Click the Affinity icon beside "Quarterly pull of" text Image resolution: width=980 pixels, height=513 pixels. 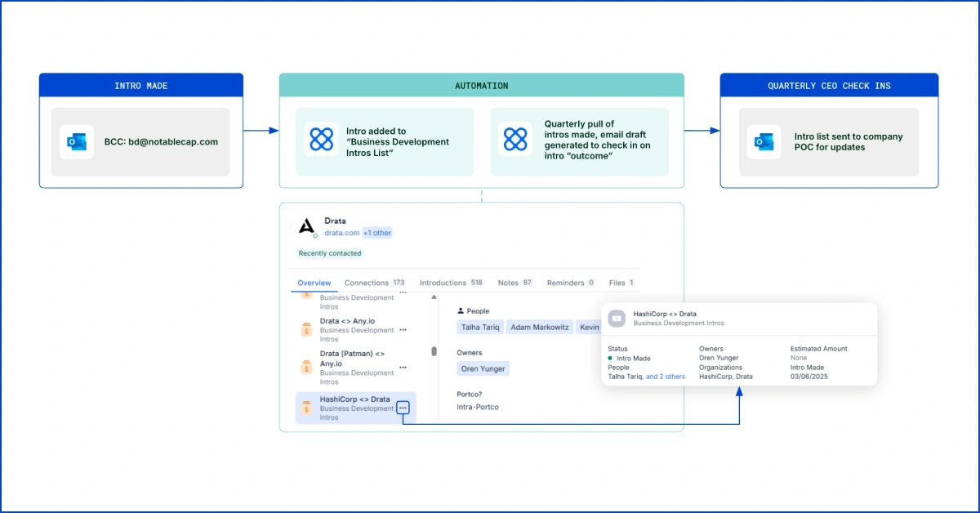pyautogui.click(x=515, y=140)
